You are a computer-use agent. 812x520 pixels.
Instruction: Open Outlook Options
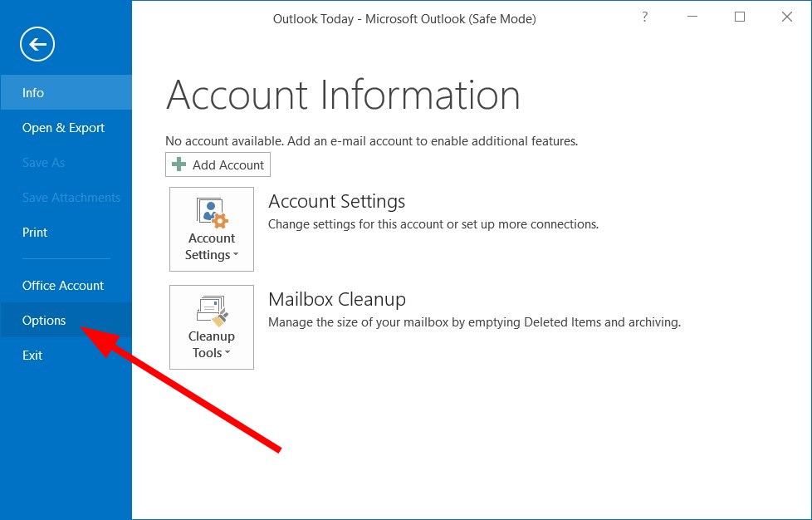point(44,320)
